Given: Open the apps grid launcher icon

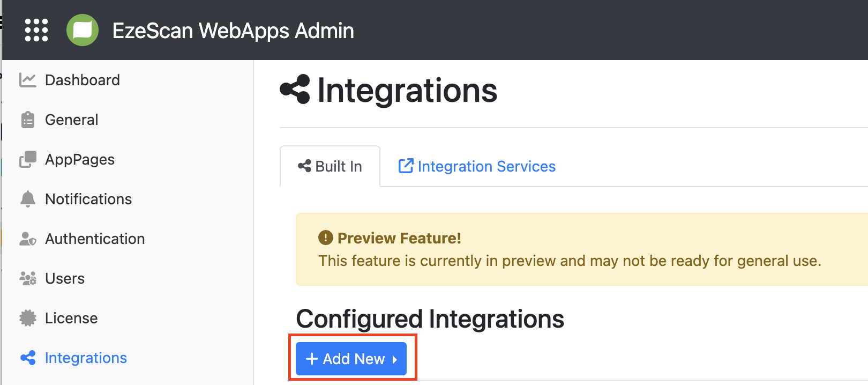Looking at the screenshot, I should click(36, 30).
